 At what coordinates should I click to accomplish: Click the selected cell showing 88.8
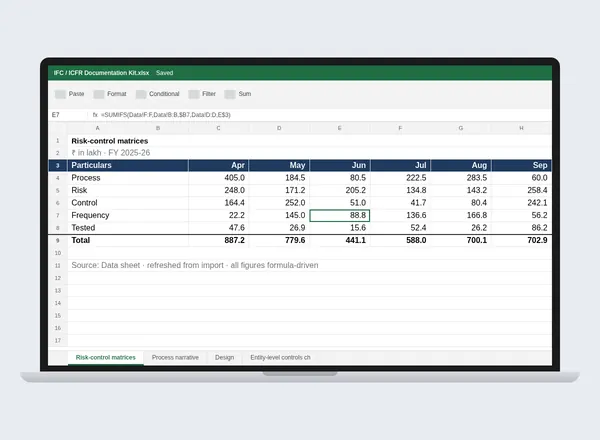[339, 215]
